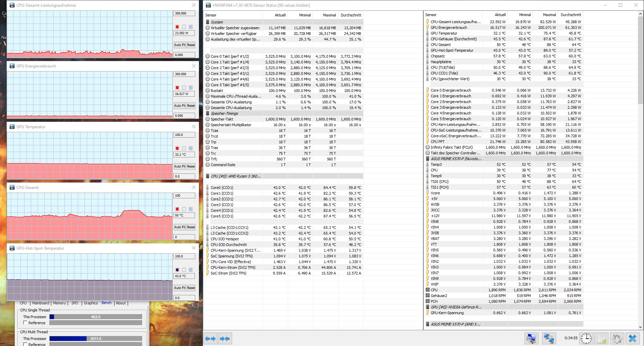Click the thermometer icon beside GPU Temperatur
This screenshot has width=644, height=346.
(x=428, y=33)
